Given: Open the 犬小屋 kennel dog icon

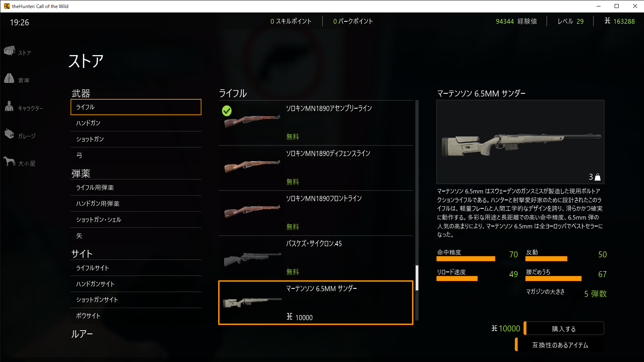Looking at the screenshot, I should 9,161.
